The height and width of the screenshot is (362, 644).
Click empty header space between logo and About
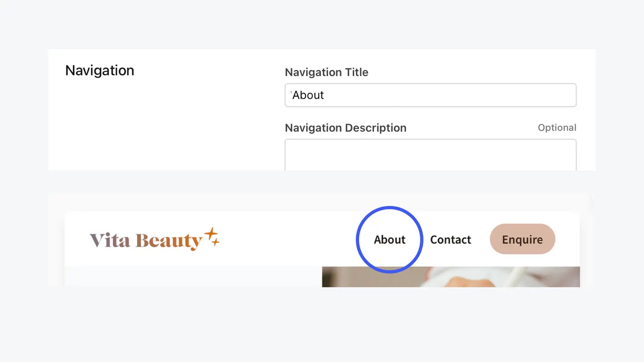tap(286, 240)
